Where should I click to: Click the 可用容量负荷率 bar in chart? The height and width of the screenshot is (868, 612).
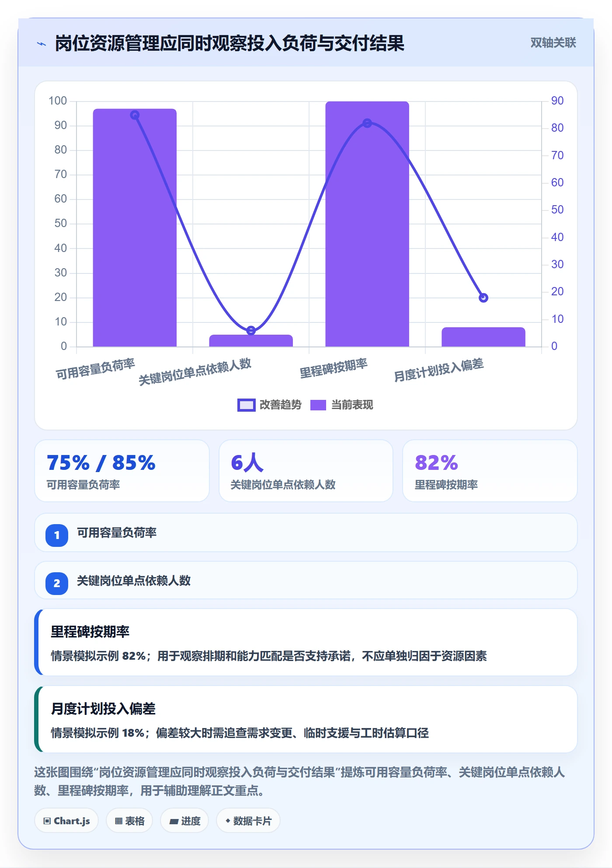pyautogui.click(x=135, y=227)
